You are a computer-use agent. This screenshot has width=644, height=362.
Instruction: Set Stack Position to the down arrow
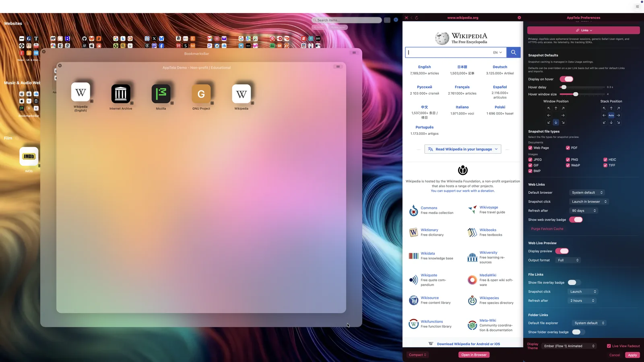(611, 122)
